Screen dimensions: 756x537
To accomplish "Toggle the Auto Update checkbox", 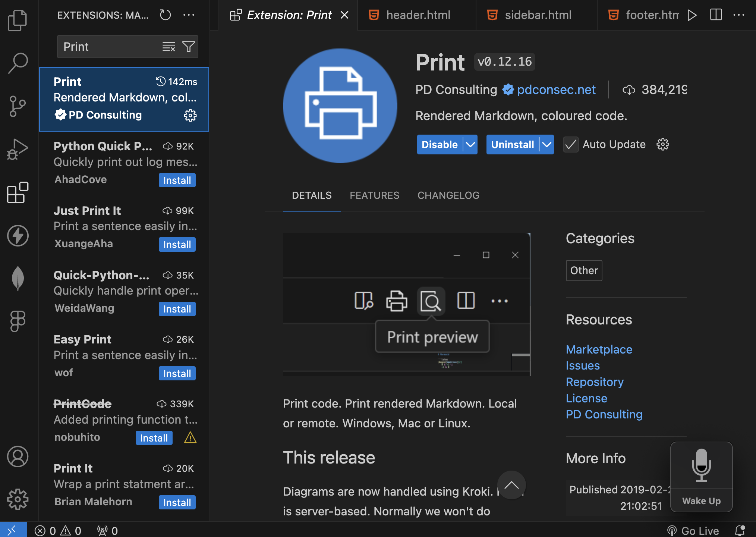I will (x=570, y=145).
